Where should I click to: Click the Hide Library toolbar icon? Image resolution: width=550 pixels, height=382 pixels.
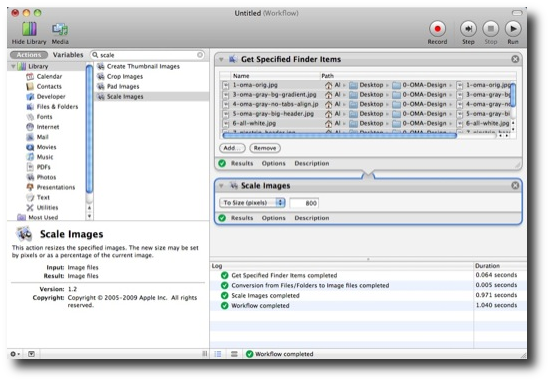(29, 29)
